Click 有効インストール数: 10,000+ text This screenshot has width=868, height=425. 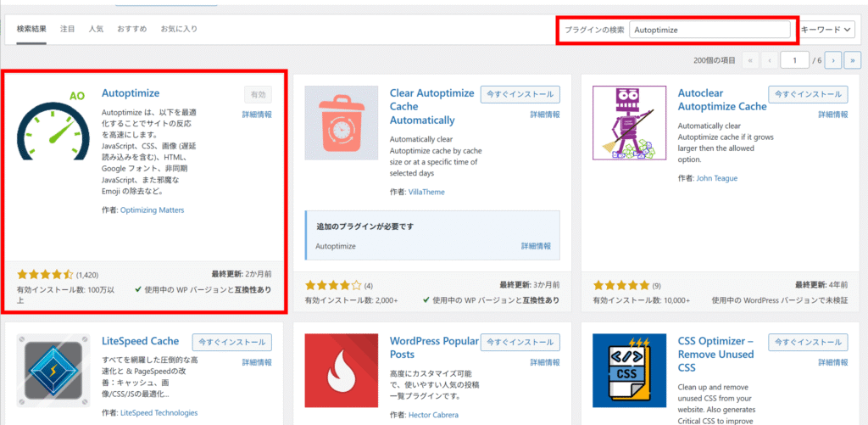point(642,300)
